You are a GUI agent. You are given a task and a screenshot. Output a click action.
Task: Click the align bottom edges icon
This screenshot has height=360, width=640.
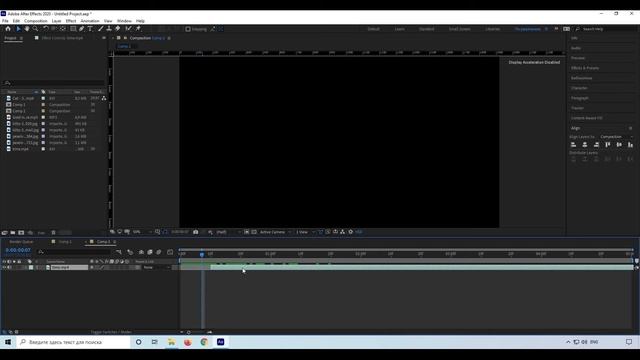click(x=631, y=144)
